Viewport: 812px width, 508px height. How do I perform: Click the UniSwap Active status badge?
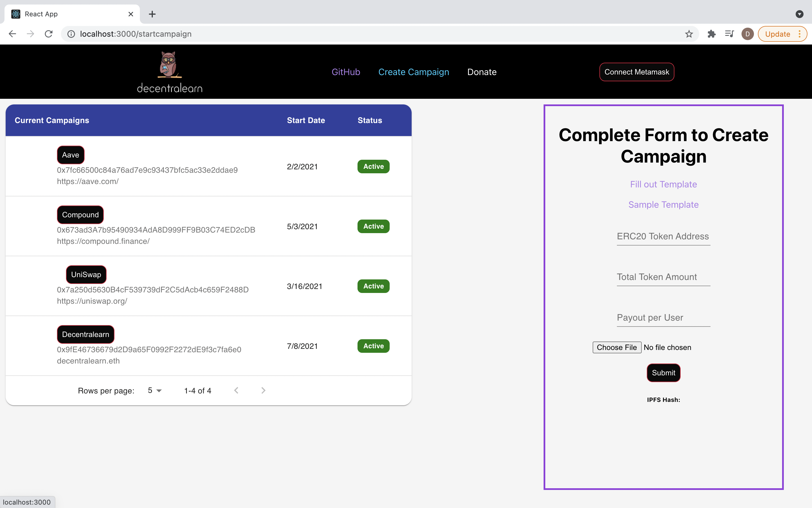tap(374, 286)
